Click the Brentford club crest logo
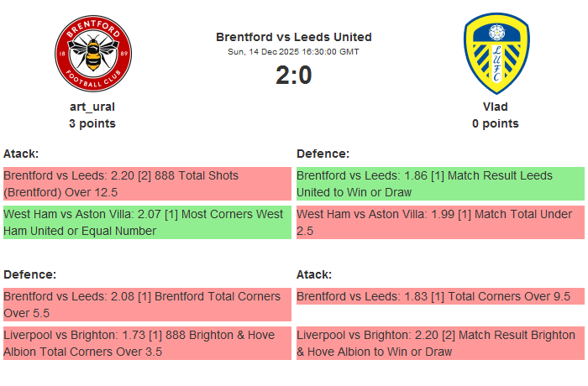 tap(92, 54)
